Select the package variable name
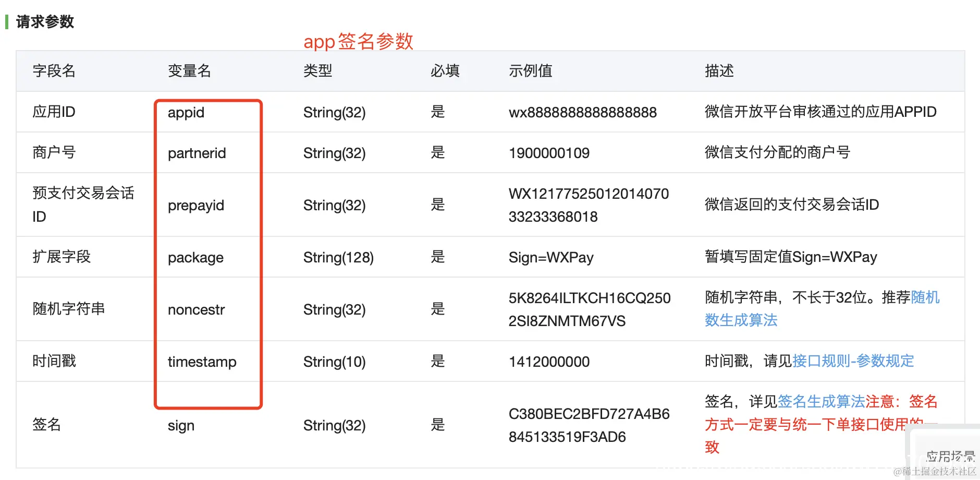The image size is (980, 480). point(195,258)
